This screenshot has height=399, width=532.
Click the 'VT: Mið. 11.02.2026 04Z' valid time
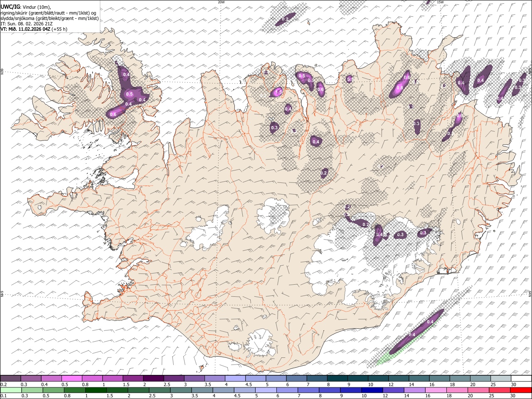coord(25,29)
